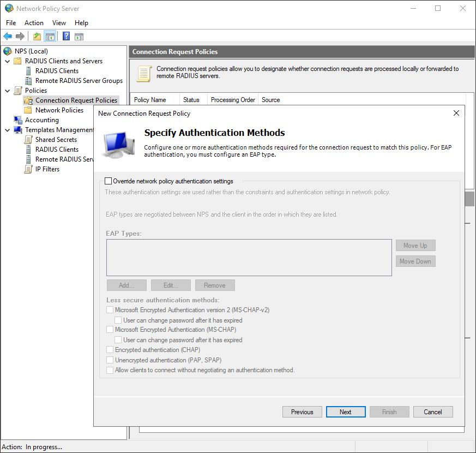Click the Remove EAP type button
Viewport: 476px width, 453px height.
[x=215, y=285]
